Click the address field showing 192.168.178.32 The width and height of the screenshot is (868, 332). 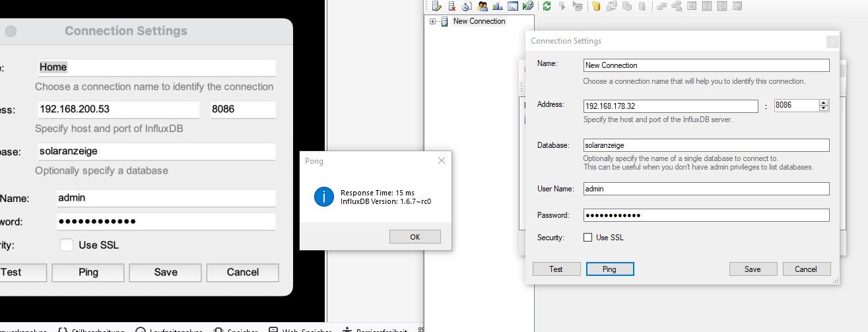coord(671,106)
